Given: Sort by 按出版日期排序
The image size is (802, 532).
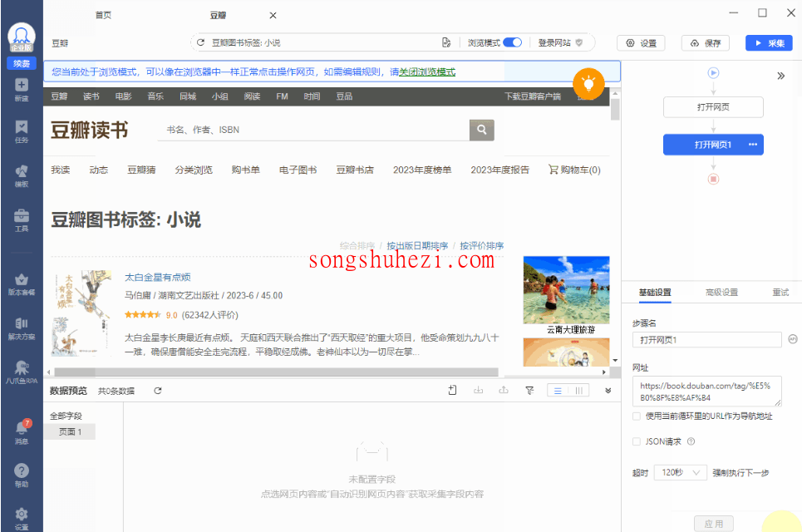Looking at the screenshot, I should pos(417,245).
